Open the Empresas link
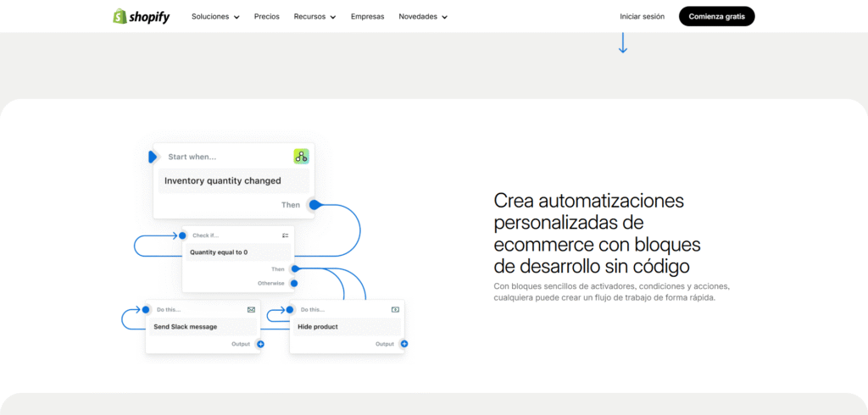868x415 pixels. 368,17
